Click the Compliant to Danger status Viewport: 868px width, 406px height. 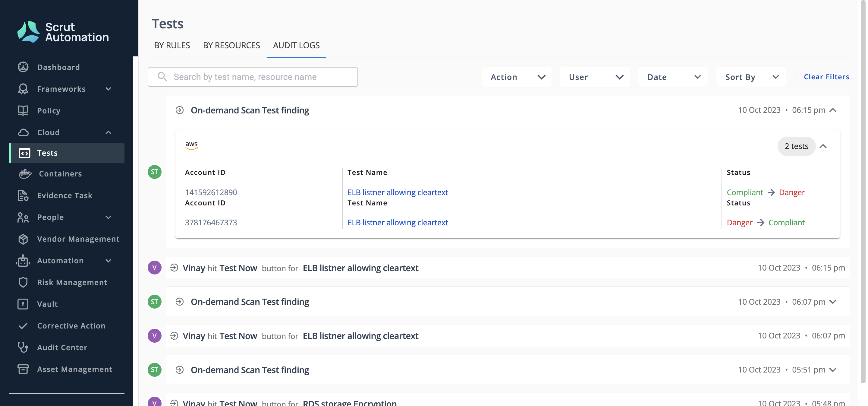click(x=766, y=192)
